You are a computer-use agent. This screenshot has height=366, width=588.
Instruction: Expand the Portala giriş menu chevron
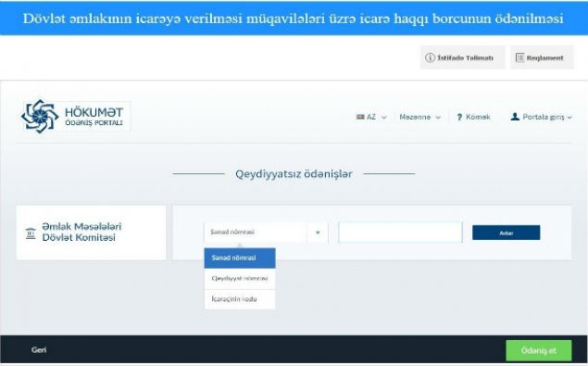(x=569, y=118)
